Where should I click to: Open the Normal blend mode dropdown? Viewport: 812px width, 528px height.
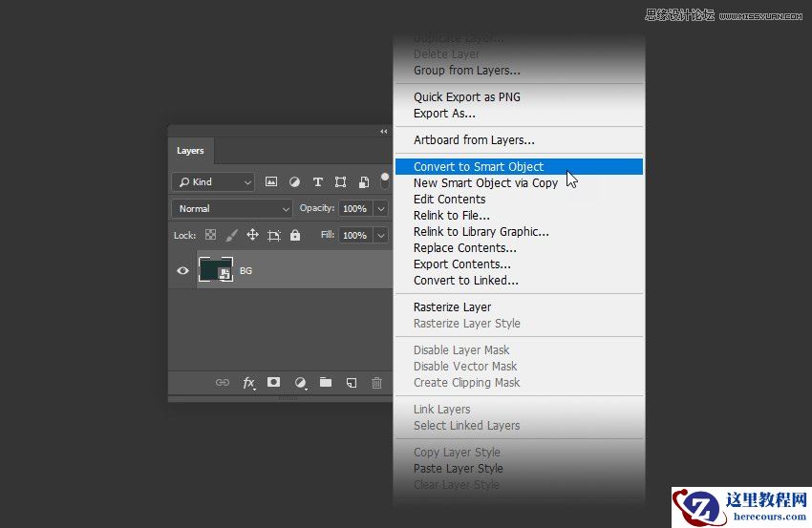click(231, 208)
